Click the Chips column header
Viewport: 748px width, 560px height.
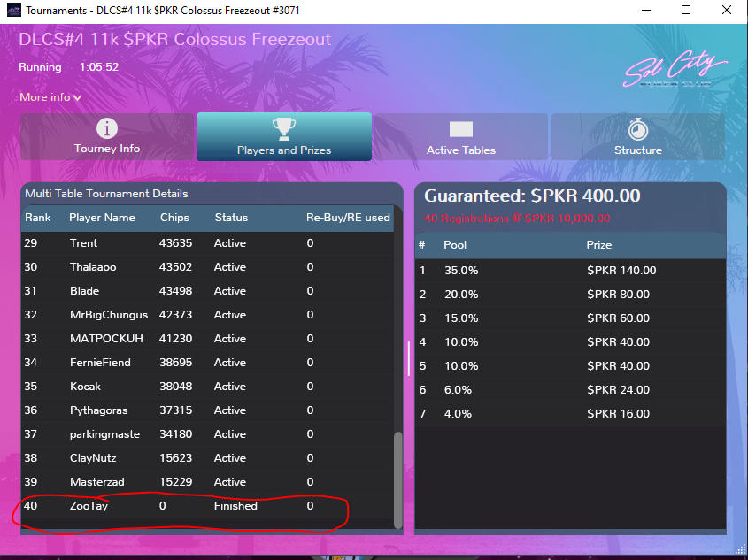[x=174, y=218]
